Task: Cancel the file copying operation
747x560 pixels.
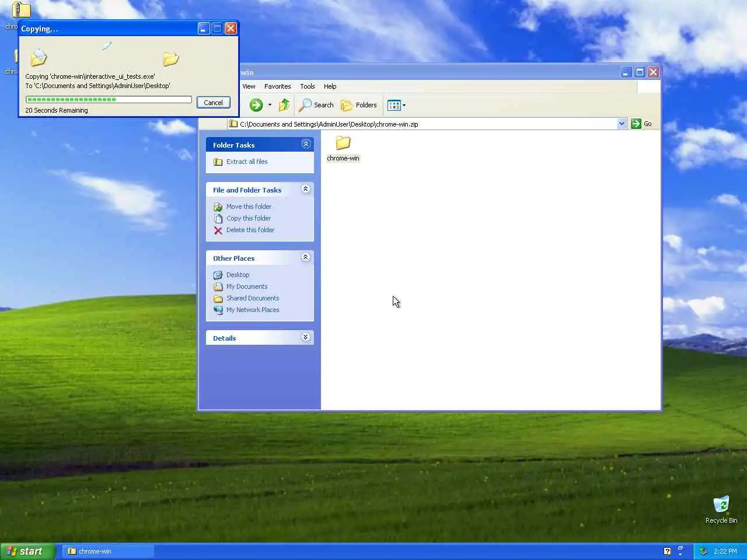Action: click(x=213, y=103)
